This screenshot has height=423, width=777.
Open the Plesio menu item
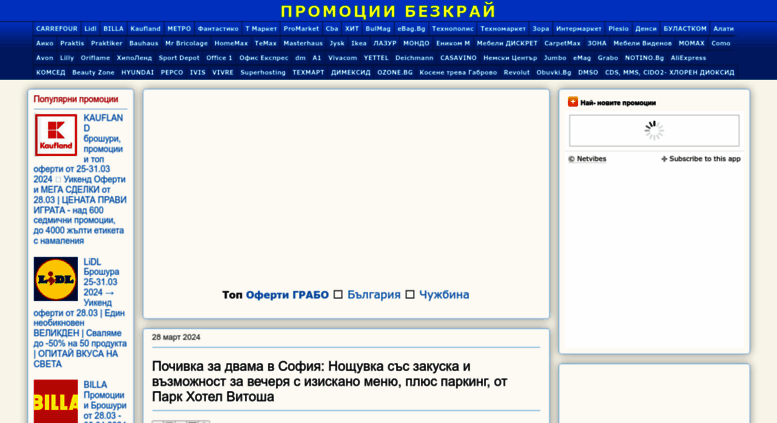tap(618, 29)
